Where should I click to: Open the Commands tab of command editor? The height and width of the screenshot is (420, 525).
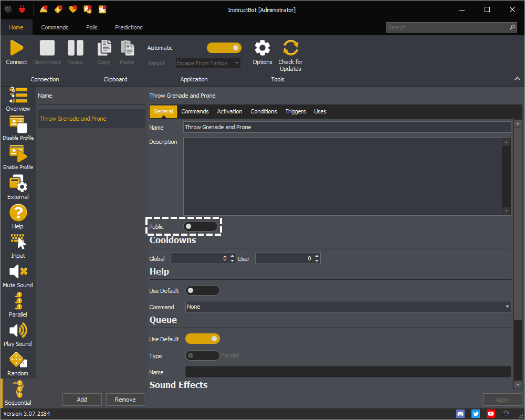pyautogui.click(x=195, y=111)
